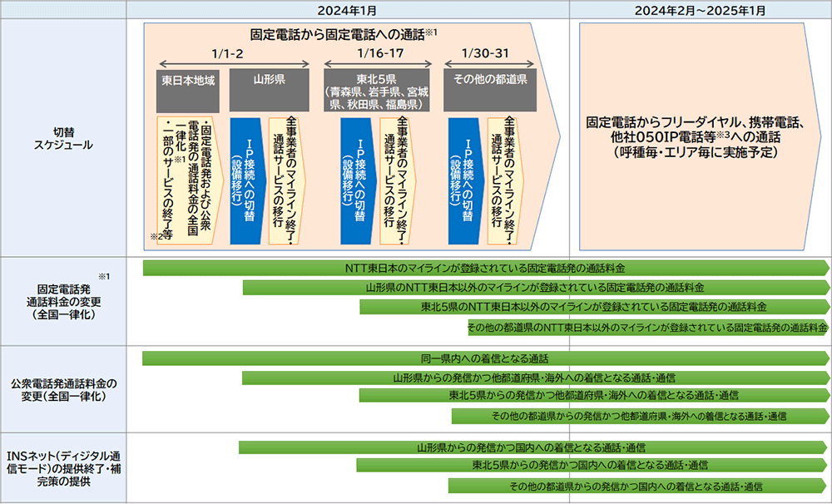Select the 固定電話発通話料金の変更 row label

63,301
